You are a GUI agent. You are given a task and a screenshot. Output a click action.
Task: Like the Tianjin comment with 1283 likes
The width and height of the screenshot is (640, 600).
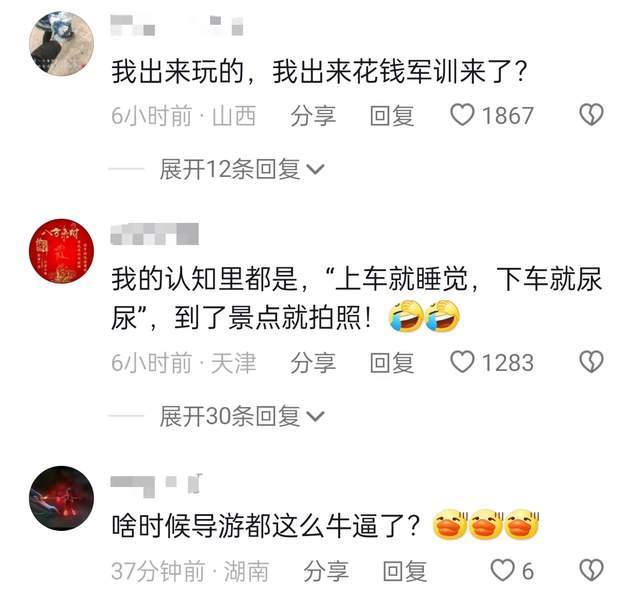[462, 362]
